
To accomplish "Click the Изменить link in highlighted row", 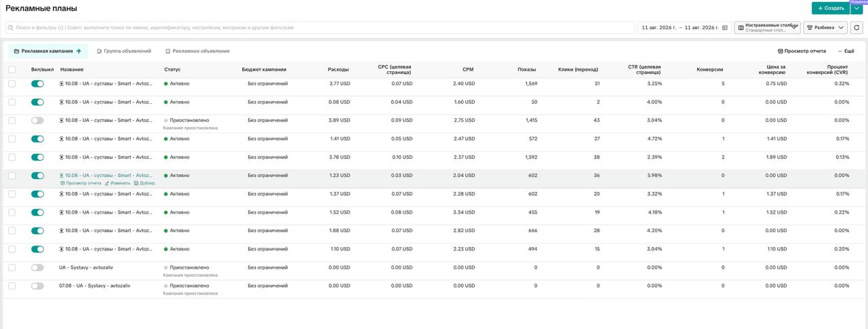I will coord(117,183).
